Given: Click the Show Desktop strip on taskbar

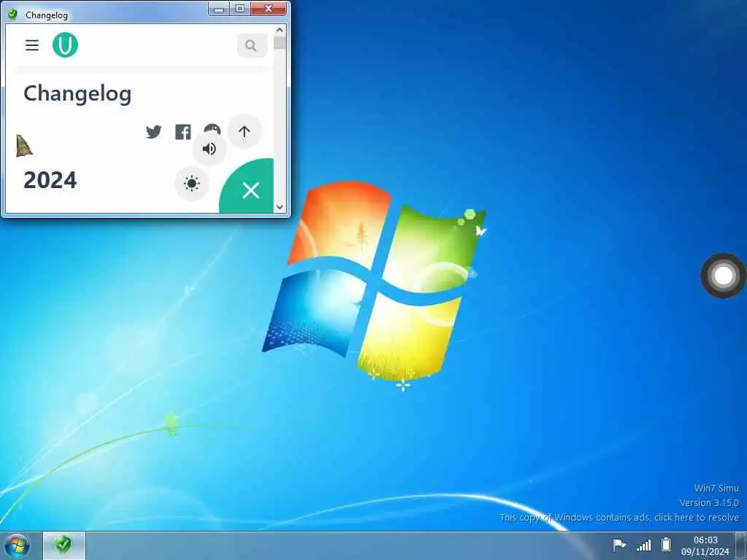Looking at the screenshot, I should pyautogui.click(x=741, y=545).
